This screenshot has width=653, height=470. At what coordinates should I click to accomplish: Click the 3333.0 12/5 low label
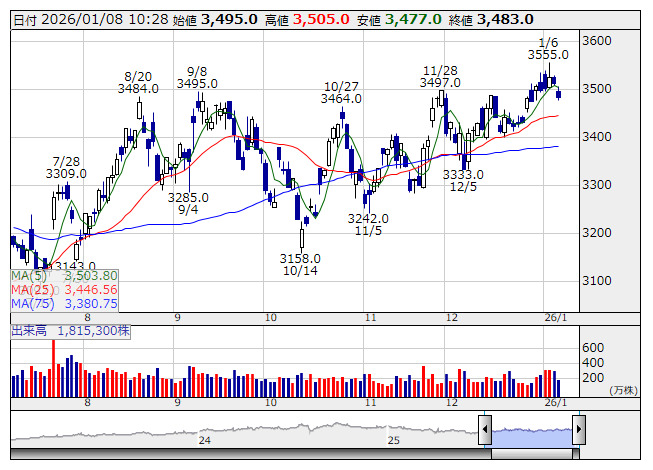point(463,180)
